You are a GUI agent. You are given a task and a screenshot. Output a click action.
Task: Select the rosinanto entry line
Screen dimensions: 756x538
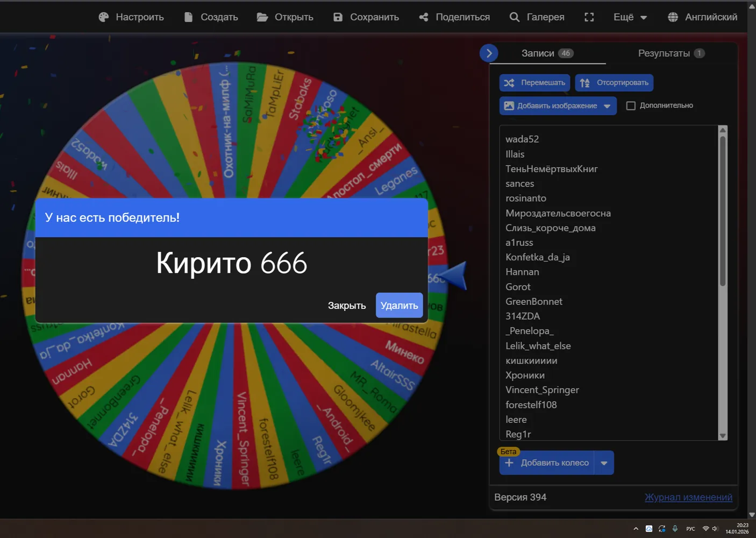(x=526, y=198)
